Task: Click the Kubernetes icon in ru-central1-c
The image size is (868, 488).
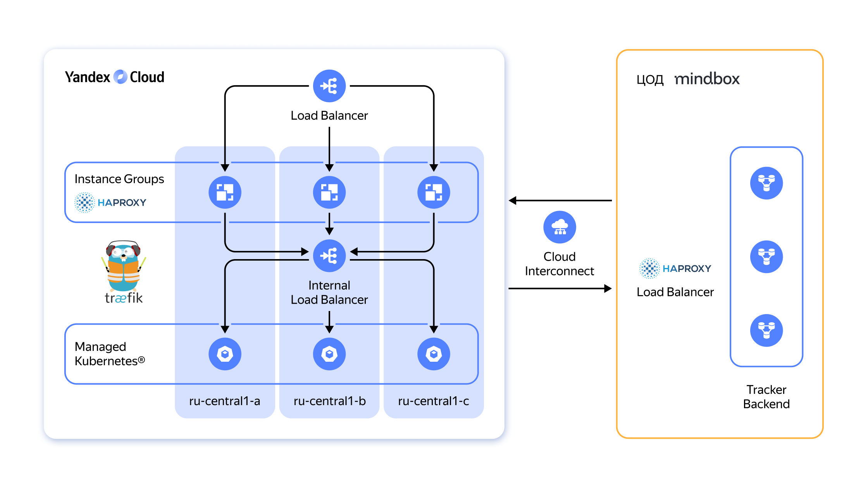Action: point(434,354)
